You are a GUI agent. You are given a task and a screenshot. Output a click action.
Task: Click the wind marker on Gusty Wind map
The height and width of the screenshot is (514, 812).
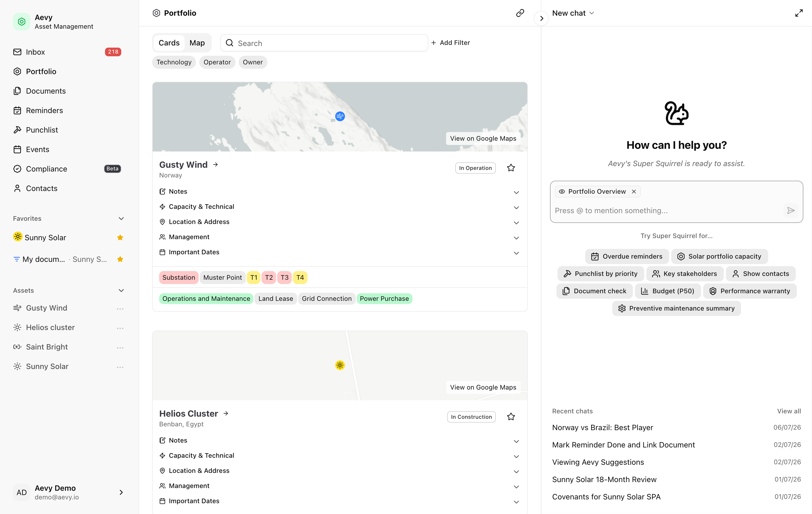(x=340, y=116)
